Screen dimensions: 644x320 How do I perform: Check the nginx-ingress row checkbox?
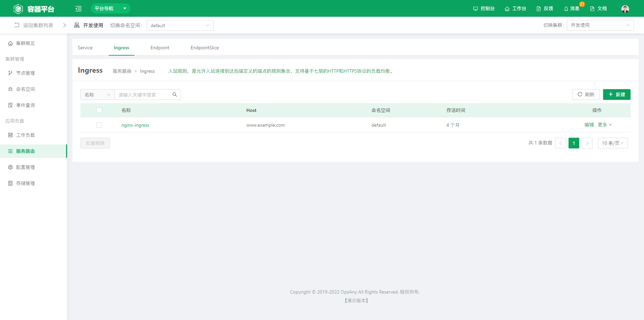click(99, 125)
